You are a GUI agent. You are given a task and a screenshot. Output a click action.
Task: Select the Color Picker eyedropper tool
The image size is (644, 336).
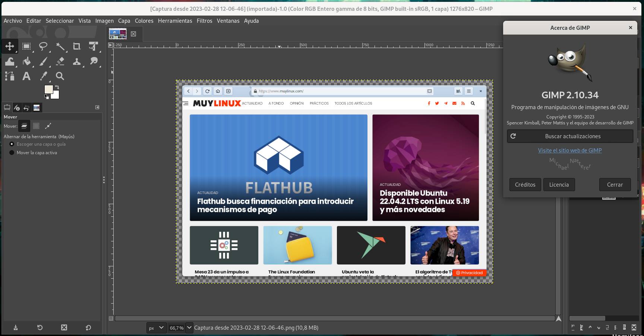pos(43,76)
